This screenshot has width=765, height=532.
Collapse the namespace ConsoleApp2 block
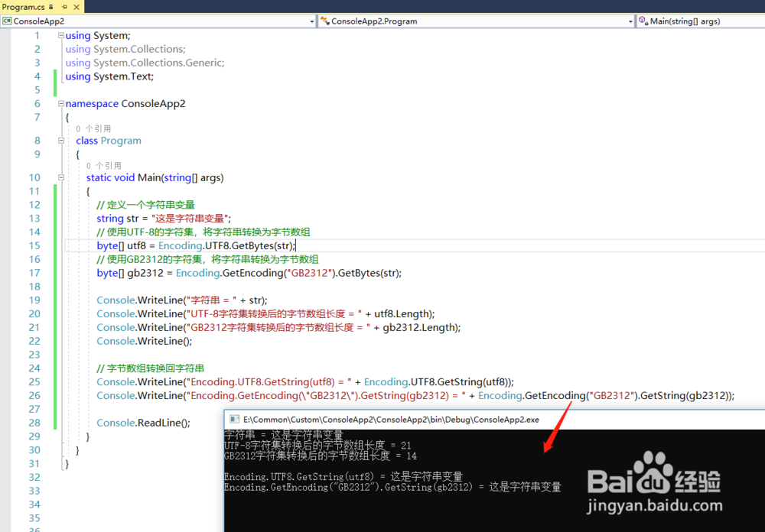click(x=60, y=103)
